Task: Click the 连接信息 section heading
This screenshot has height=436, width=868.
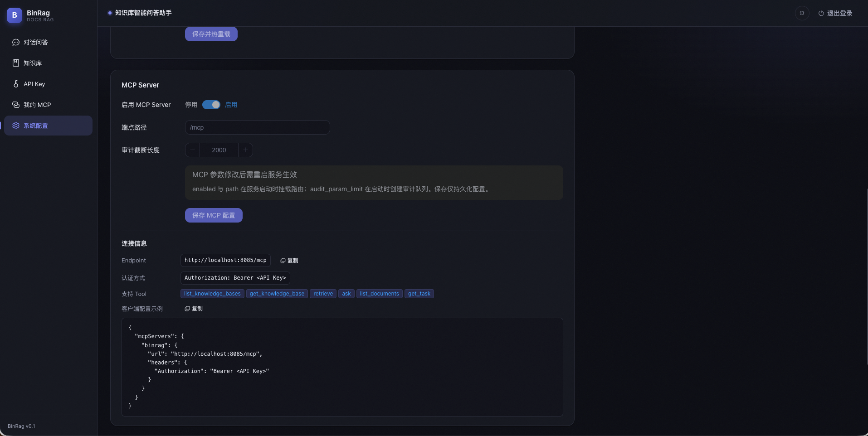Action: coord(134,243)
